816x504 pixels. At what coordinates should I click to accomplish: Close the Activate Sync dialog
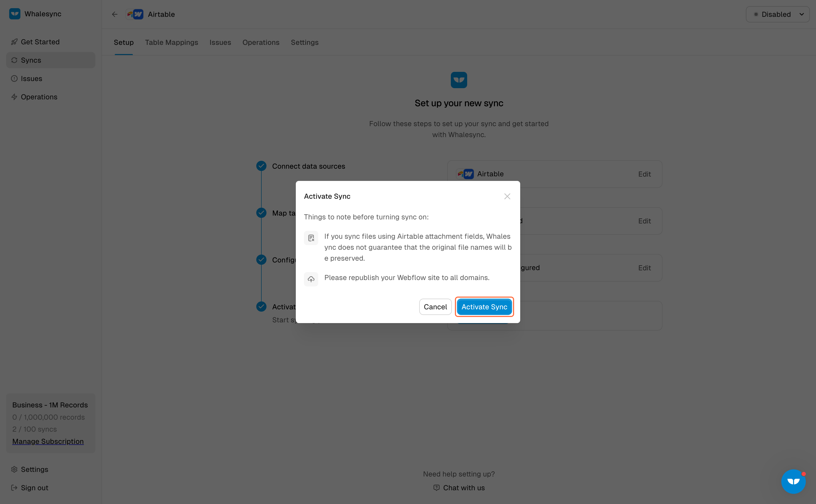[507, 196]
